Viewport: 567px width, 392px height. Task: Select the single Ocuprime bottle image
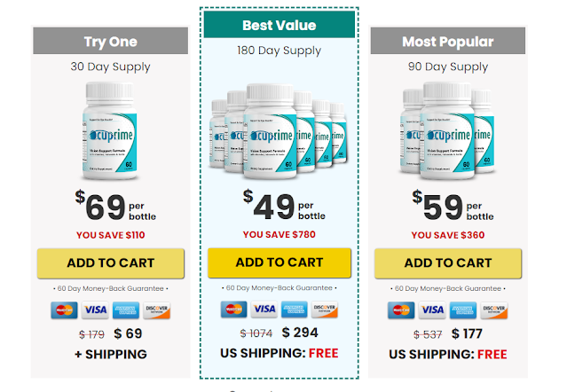click(x=110, y=130)
